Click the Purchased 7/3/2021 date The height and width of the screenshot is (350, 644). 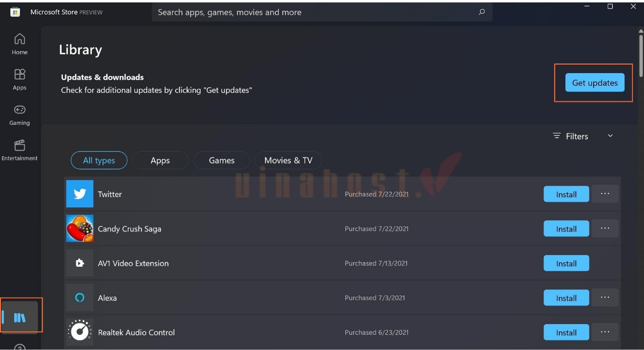pos(375,298)
